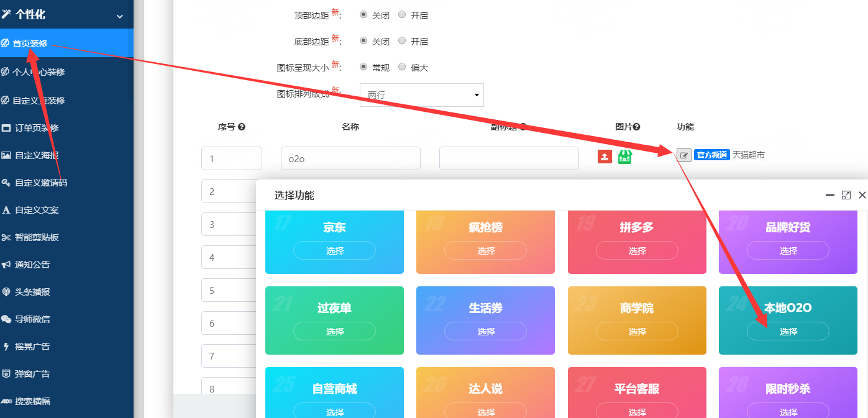This screenshot has width=868, height=418.
Task: Click the 选择功能 dialog title
Action: coord(295,196)
